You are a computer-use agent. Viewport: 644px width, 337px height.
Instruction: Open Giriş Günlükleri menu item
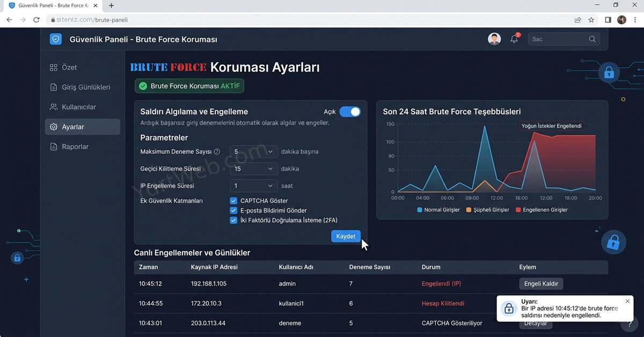click(83, 87)
